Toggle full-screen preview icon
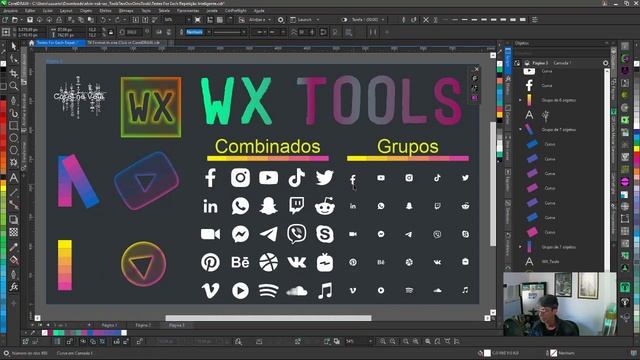640x360 pixels. click(x=198, y=20)
